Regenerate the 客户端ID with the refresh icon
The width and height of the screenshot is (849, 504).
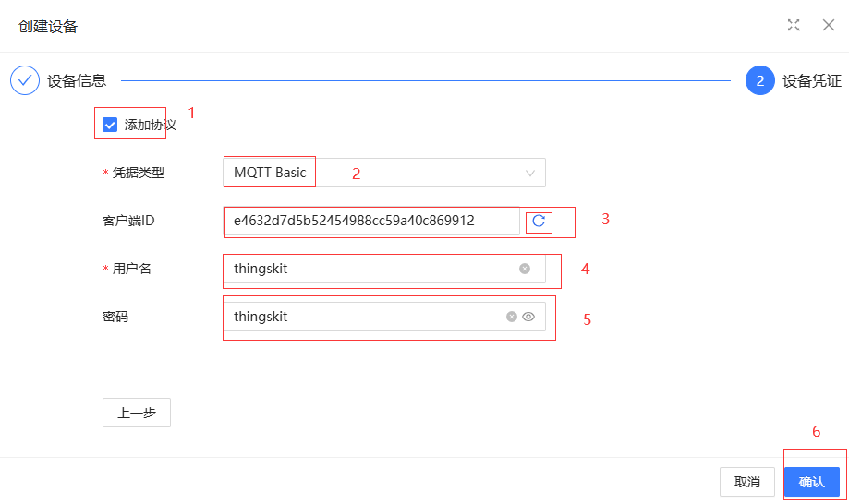[x=539, y=222]
